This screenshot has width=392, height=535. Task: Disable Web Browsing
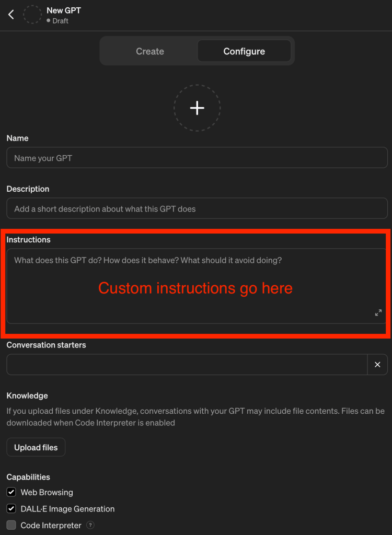coord(11,492)
